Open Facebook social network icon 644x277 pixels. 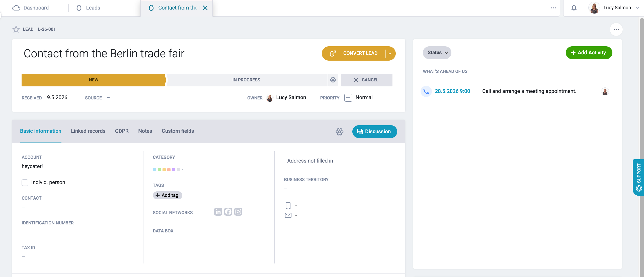coord(228,212)
